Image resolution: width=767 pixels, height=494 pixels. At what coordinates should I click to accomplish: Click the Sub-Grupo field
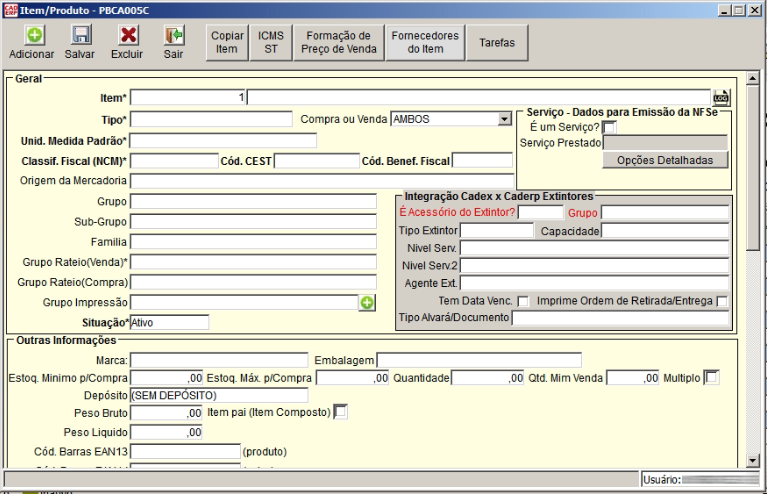(253, 222)
